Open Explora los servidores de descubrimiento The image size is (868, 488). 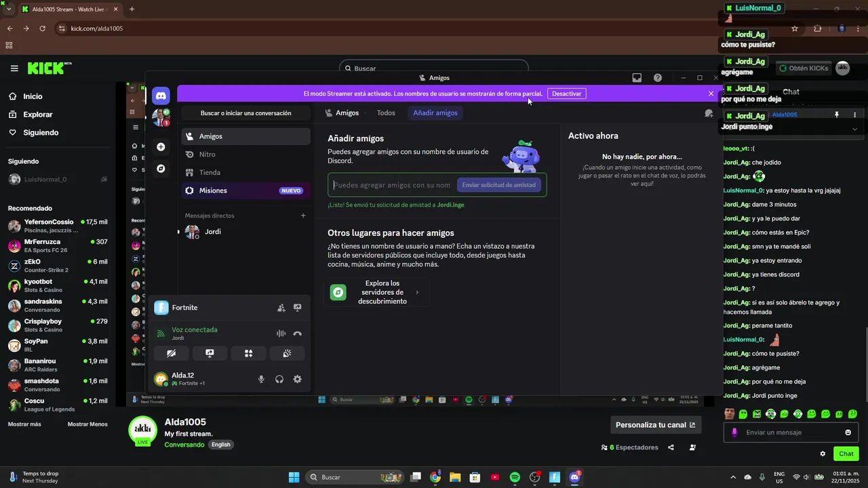click(378, 292)
